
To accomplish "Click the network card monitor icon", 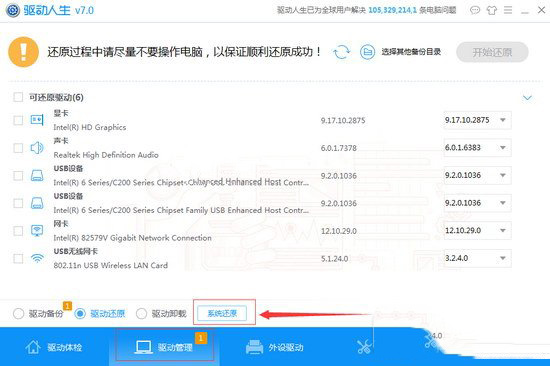I will 37,231.
